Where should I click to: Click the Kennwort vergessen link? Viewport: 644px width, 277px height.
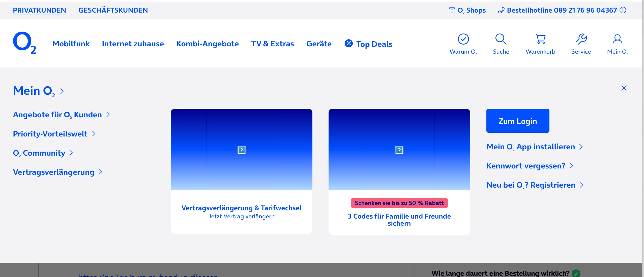coord(526,166)
